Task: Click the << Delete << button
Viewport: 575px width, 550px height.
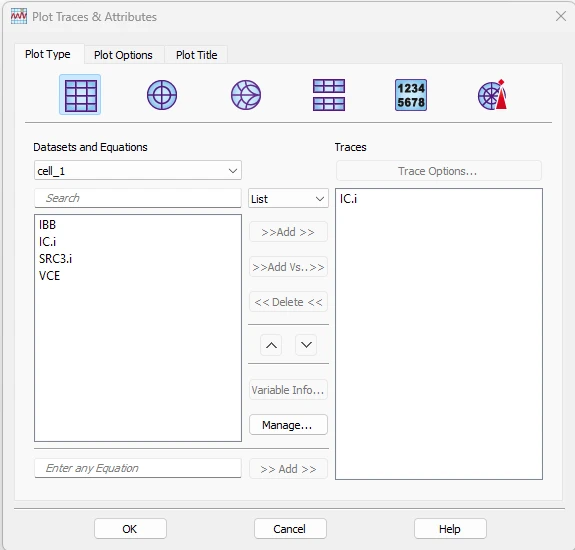Action: (288, 302)
